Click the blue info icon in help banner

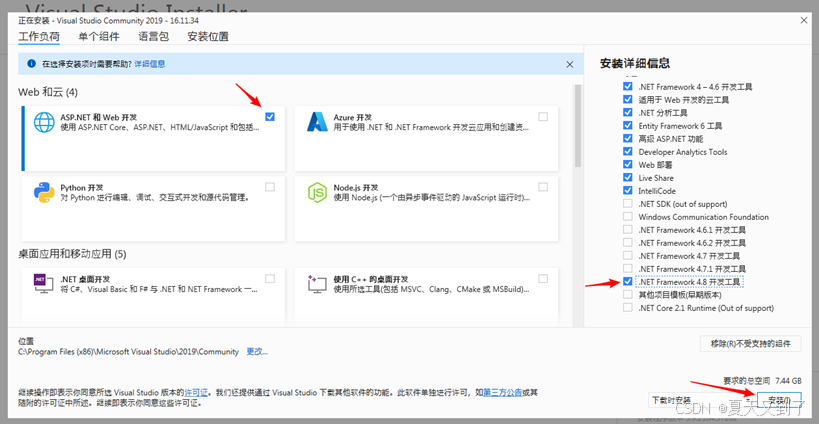point(31,64)
